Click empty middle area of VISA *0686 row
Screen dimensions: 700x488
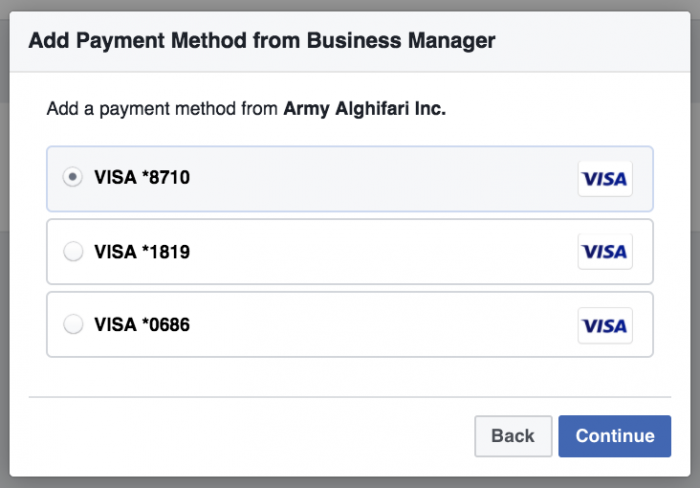380,325
